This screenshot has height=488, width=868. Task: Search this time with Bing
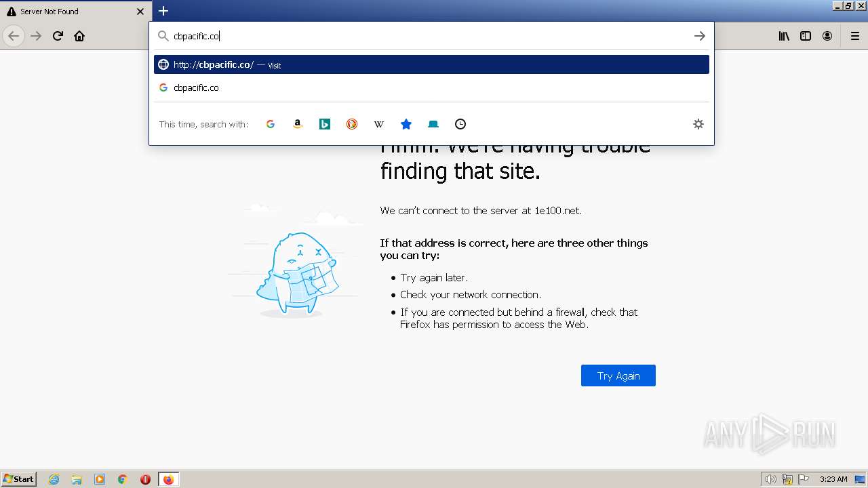point(325,124)
